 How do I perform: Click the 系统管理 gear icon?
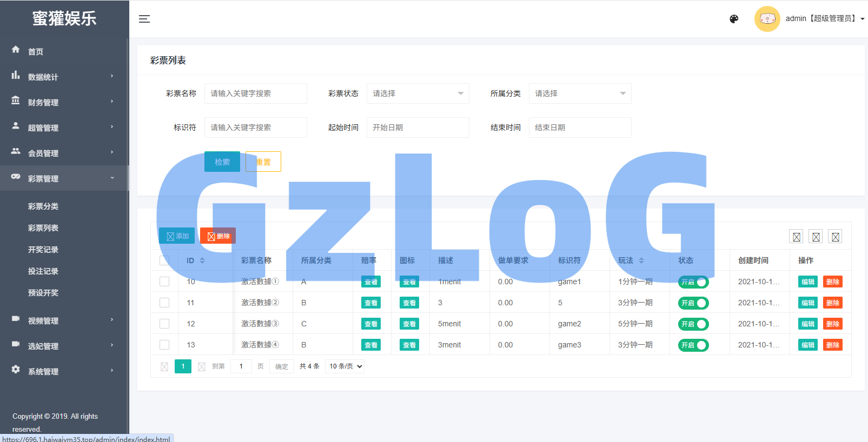pyautogui.click(x=16, y=370)
